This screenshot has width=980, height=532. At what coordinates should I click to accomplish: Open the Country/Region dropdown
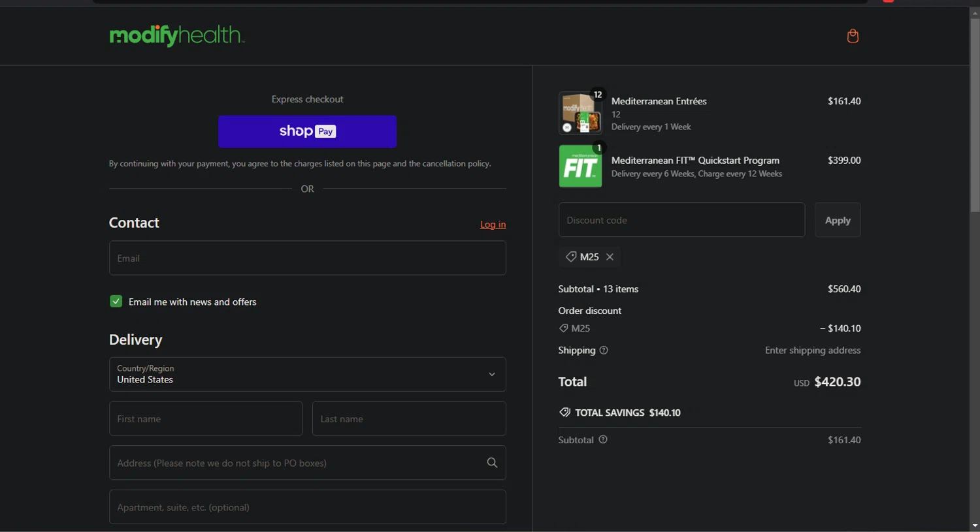click(x=307, y=374)
